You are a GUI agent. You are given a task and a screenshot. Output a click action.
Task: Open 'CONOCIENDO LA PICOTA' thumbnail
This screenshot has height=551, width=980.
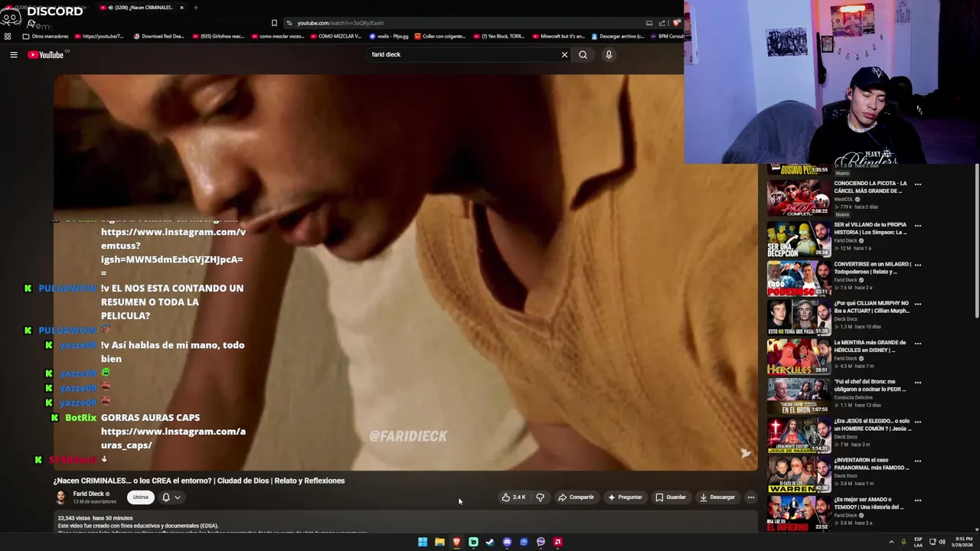pyautogui.click(x=799, y=197)
